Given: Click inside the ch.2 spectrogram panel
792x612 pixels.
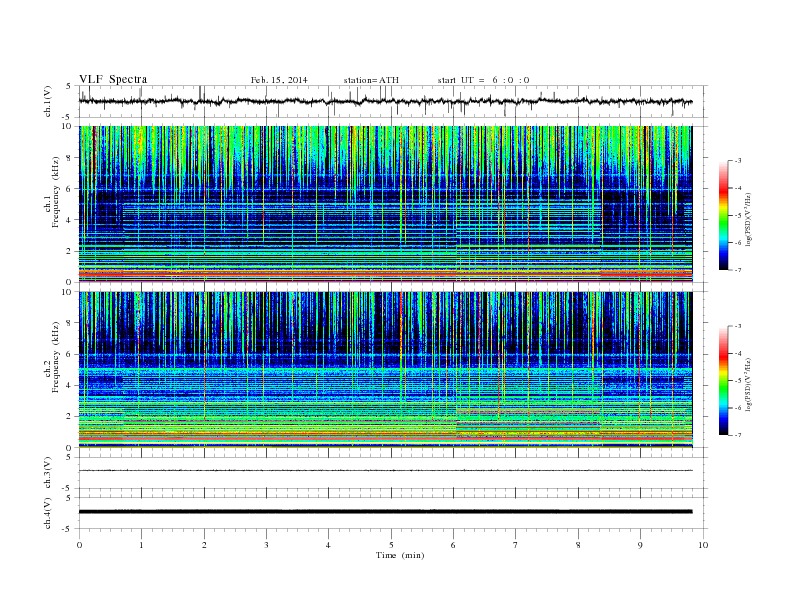Looking at the screenshot, I should tap(385, 370).
